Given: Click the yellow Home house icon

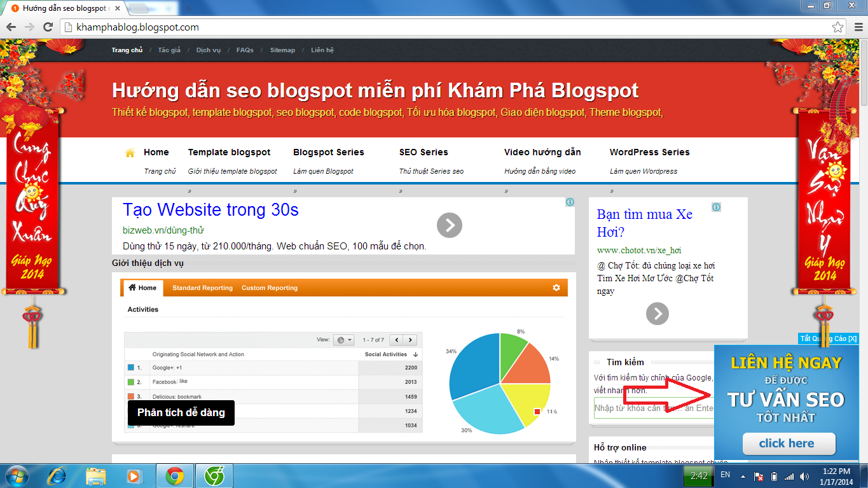Looking at the screenshot, I should coord(130,153).
